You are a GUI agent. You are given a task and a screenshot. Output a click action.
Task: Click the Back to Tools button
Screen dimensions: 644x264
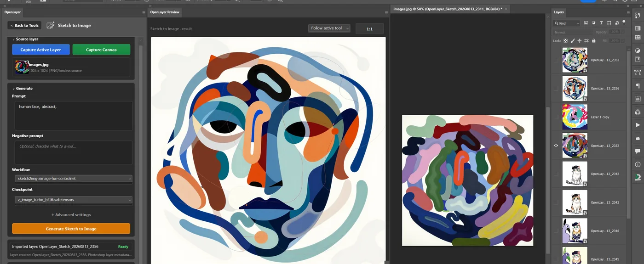coord(24,26)
